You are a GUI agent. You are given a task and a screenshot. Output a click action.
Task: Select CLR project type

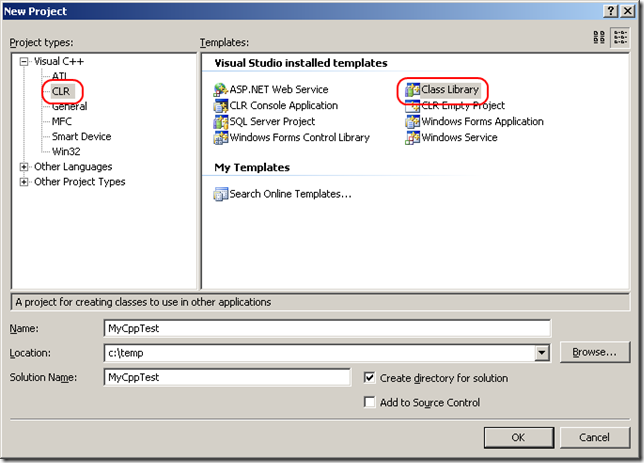tap(61, 91)
